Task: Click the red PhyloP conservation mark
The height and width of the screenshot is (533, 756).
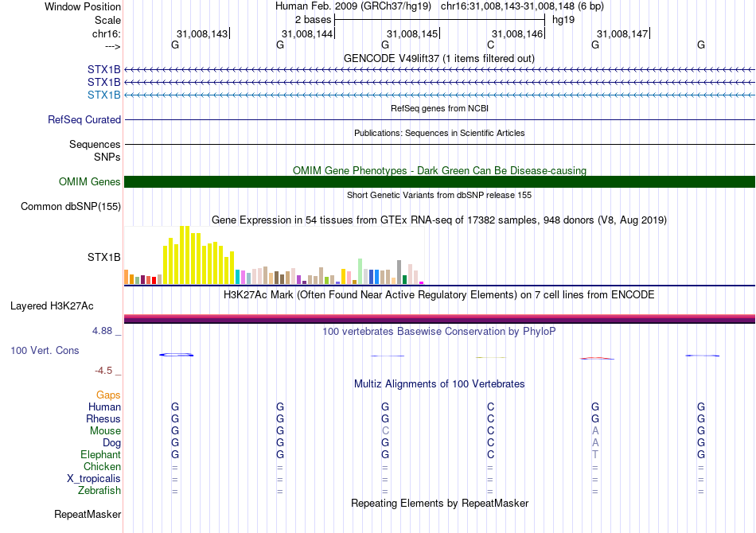Action: pos(596,358)
